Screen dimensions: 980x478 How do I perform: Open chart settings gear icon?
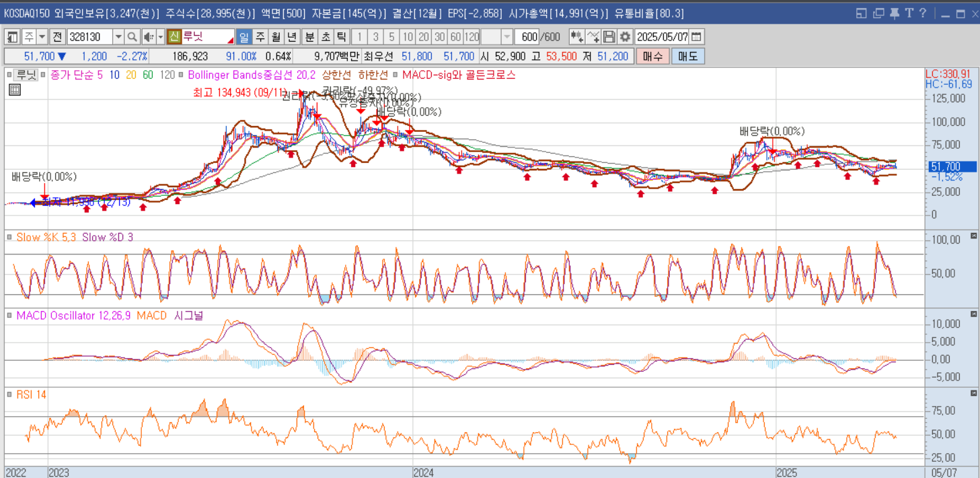[625, 37]
